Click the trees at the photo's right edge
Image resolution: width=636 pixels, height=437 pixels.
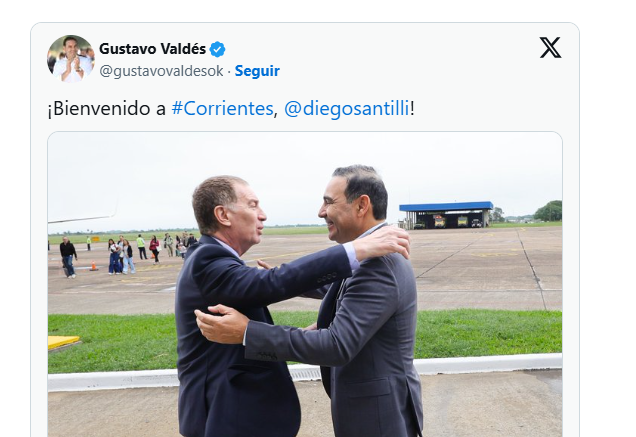coord(548,211)
